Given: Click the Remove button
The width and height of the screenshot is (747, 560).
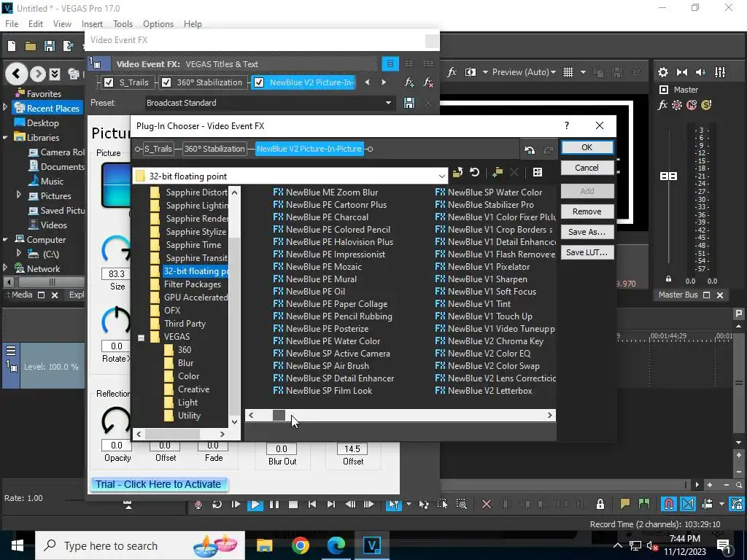Looking at the screenshot, I should tap(587, 211).
